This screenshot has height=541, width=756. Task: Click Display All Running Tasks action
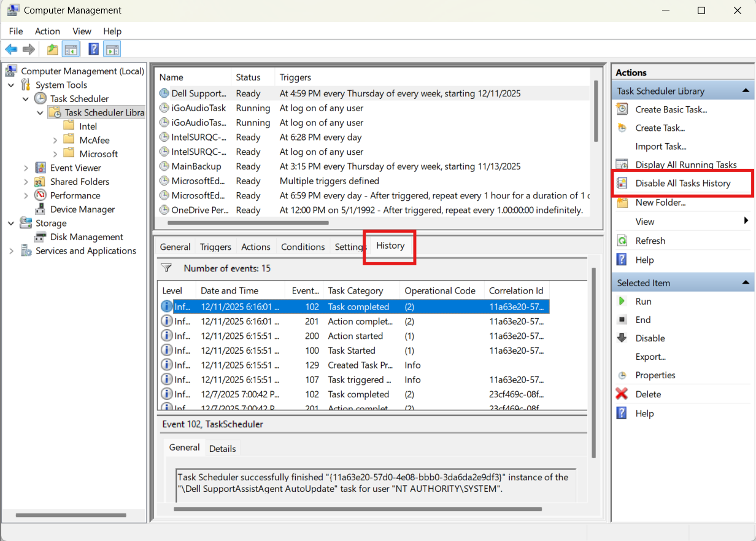pos(686,165)
